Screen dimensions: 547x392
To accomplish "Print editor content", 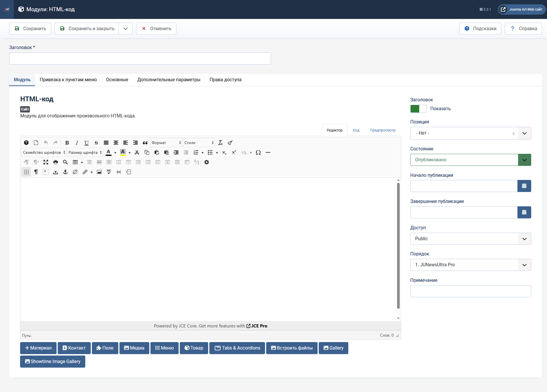I will click(x=55, y=162).
